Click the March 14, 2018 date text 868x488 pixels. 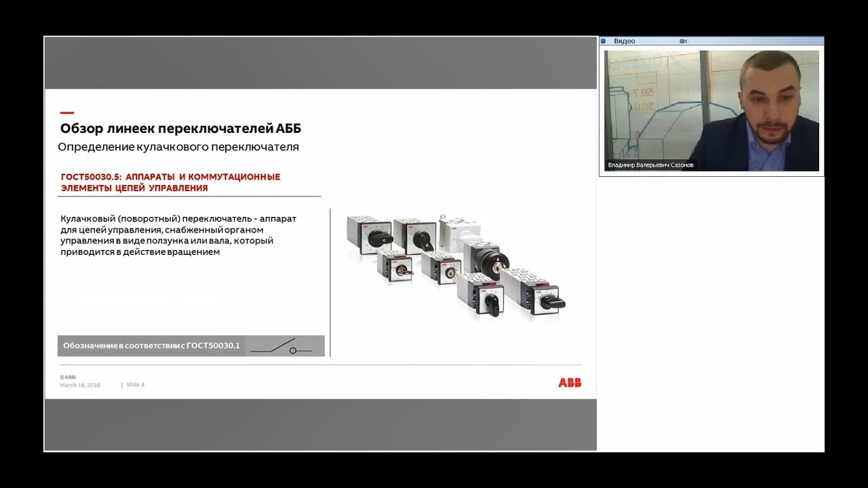(x=80, y=385)
